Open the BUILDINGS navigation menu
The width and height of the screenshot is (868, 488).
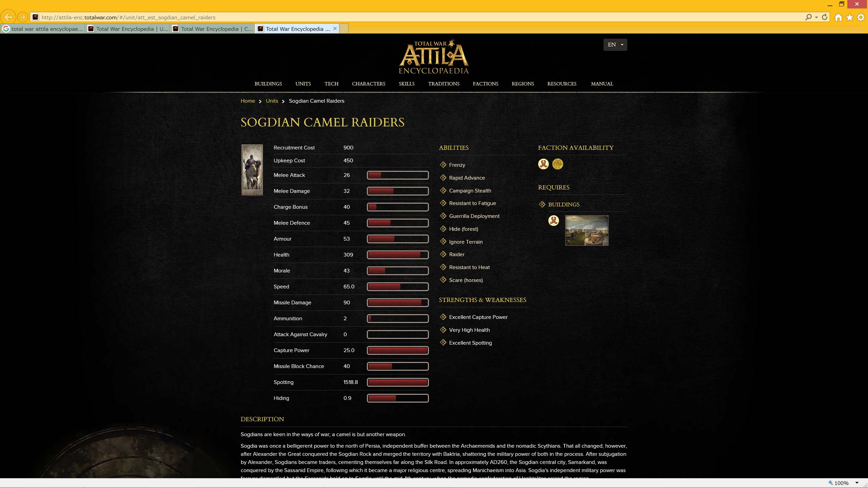pos(268,84)
